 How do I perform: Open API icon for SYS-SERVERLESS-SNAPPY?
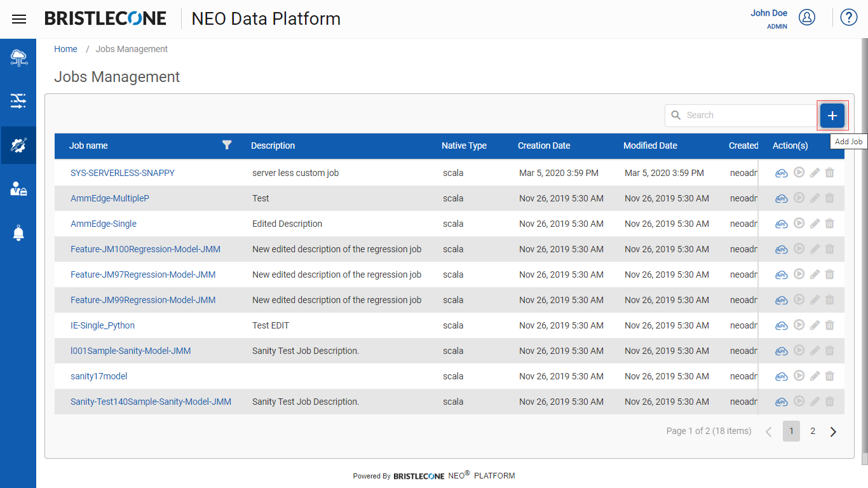pyautogui.click(x=782, y=173)
